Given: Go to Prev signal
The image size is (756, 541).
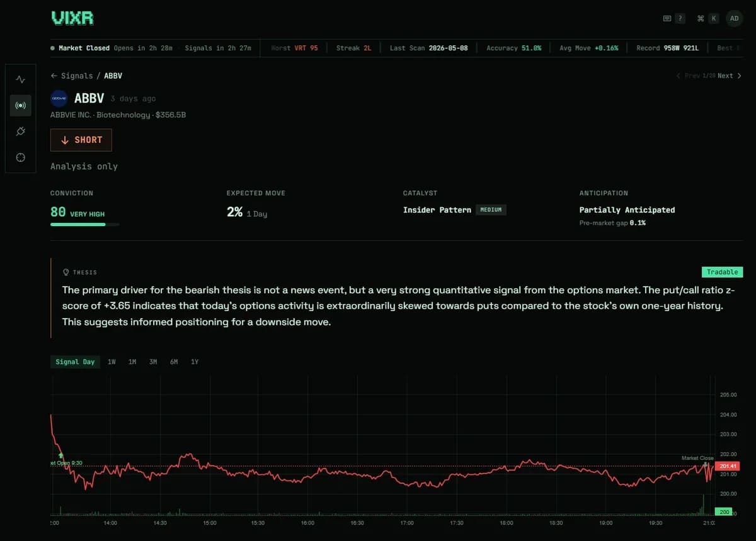Looking at the screenshot, I should (x=688, y=76).
